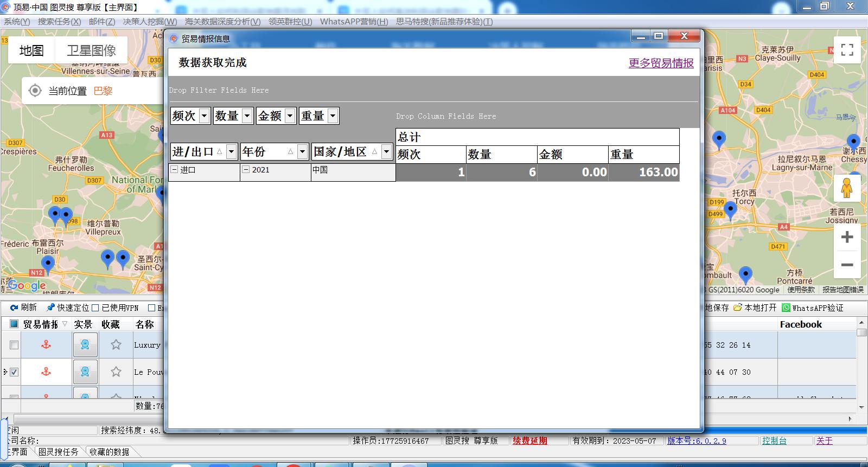
Task: Click the anchor icon in the Luxury row
Action: (x=46, y=345)
